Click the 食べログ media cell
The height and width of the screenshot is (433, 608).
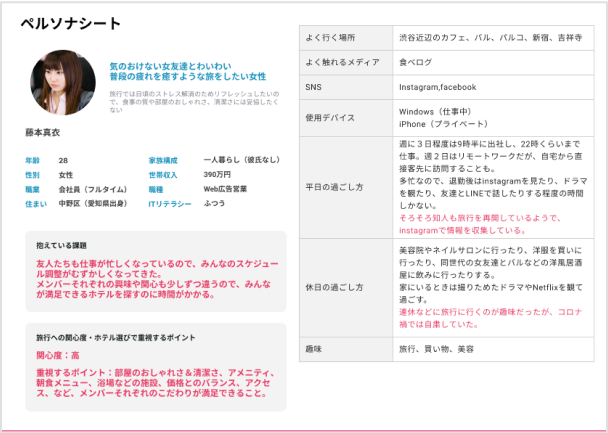418,62
